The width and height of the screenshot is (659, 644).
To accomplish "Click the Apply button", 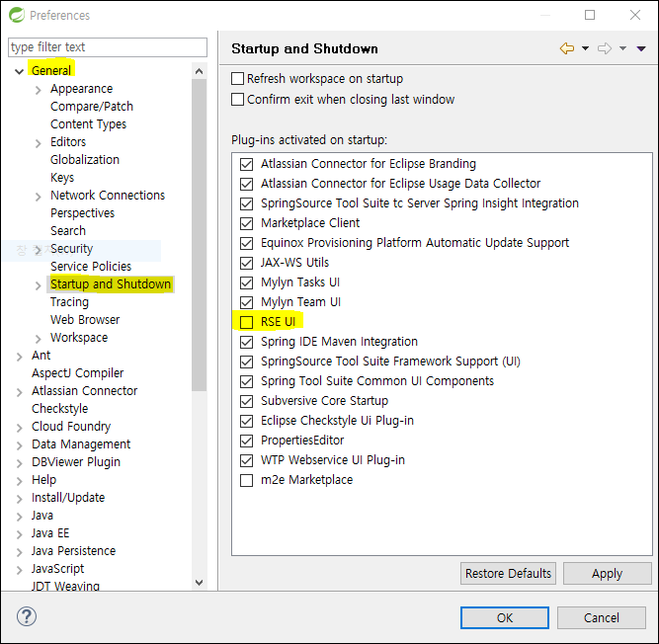I will pos(608,574).
